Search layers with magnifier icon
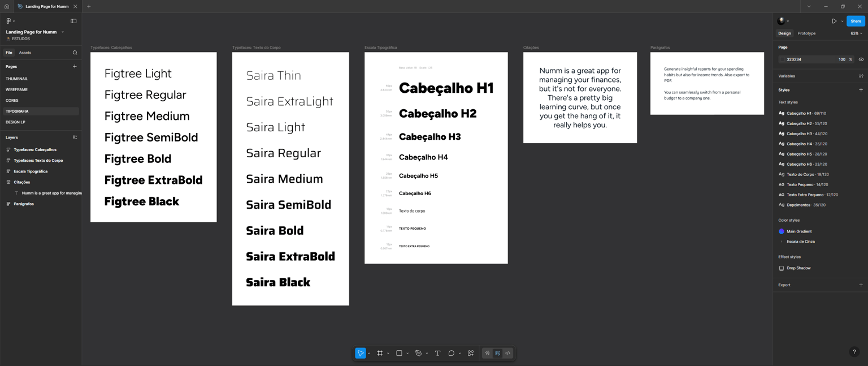 (x=75, y=53)
